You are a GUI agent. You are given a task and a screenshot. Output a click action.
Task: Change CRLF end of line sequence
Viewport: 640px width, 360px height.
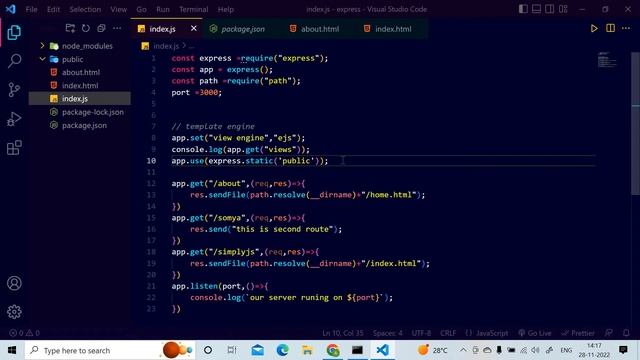coord(448,333)
